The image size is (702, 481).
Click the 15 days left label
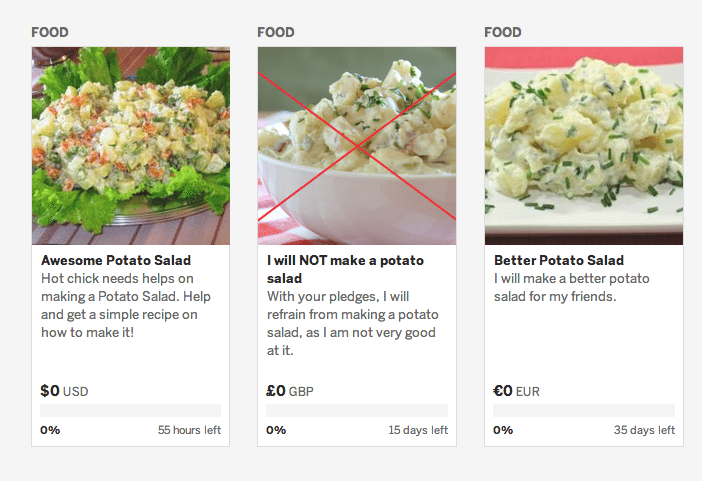418,430
